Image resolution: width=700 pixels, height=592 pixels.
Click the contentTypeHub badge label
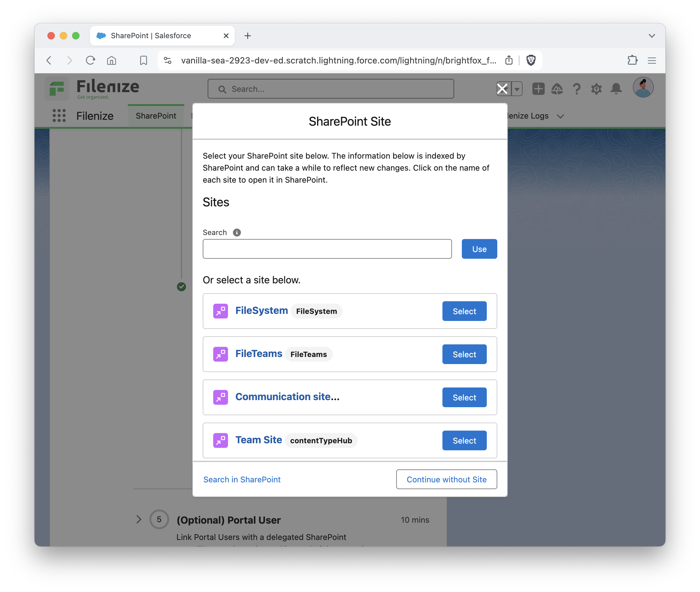click(321, 441)
